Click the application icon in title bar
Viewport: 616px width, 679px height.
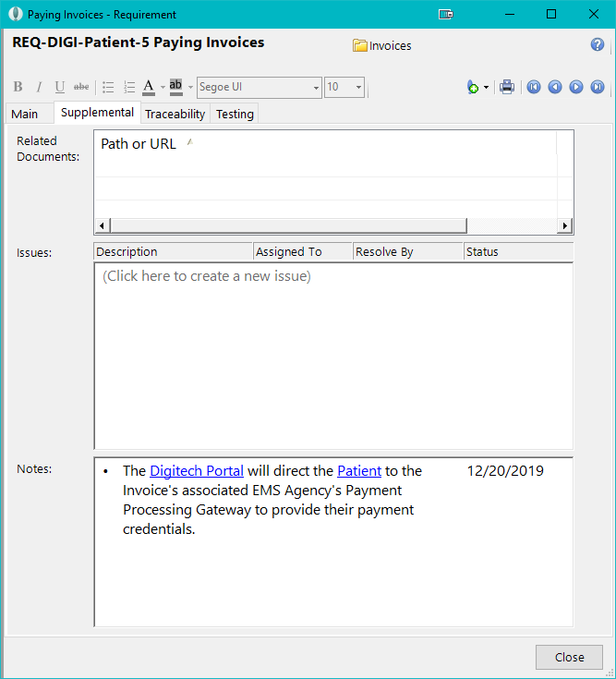pyautogui.click(x=16, y=14)
